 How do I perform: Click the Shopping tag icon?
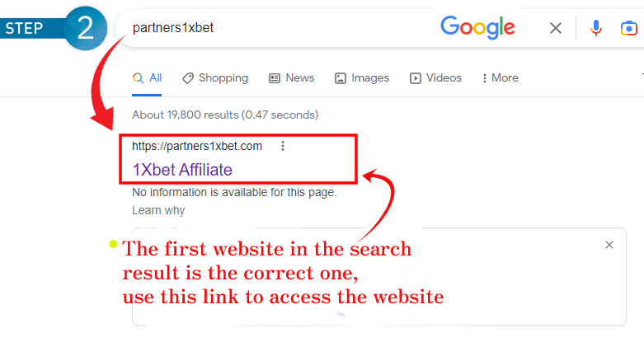[188, 78]
